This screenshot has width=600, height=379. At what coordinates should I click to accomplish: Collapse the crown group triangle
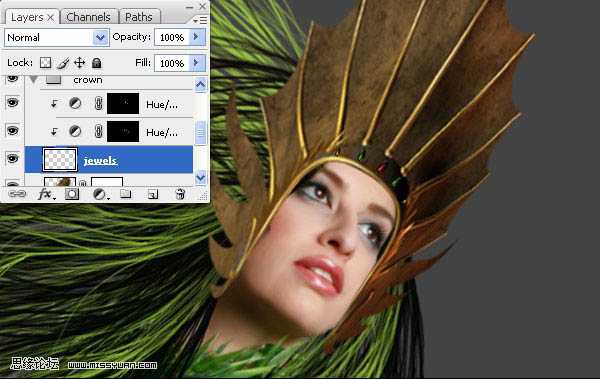pyautogui.click(x=33, y=79)
